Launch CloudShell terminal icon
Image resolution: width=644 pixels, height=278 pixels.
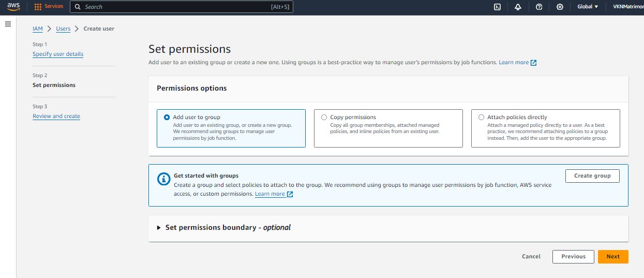[x=497, y=7]
